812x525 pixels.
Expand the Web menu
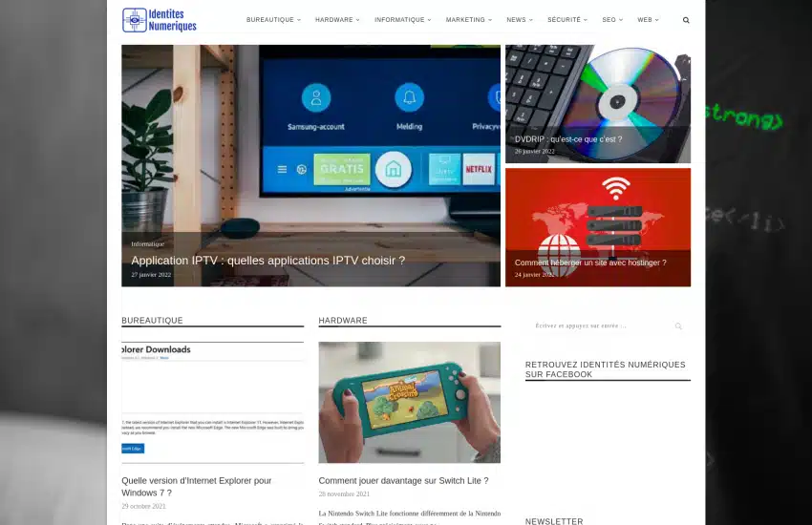click(x=648, y=20)
